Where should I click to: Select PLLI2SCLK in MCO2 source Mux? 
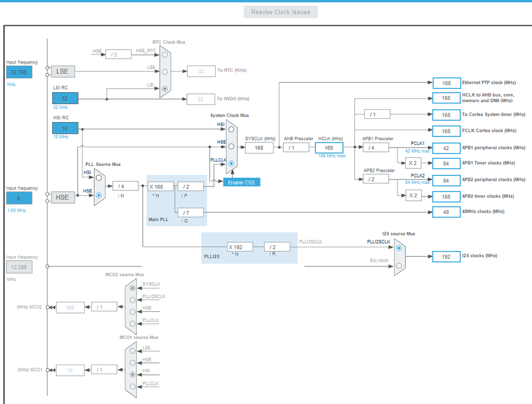point(132,300)
